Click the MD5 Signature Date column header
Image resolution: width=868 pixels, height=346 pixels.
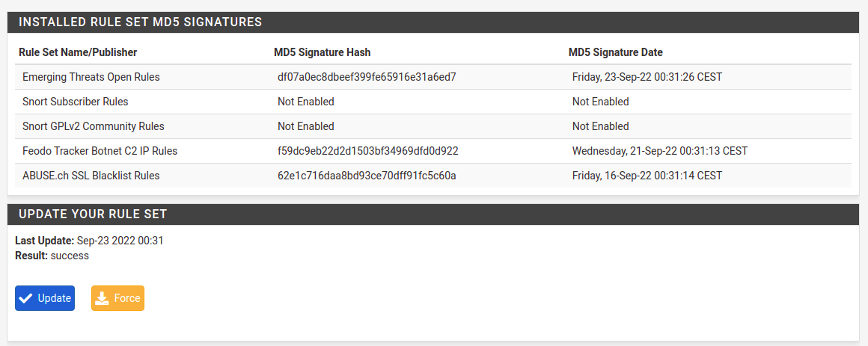pyautogui.click(x=616, y=52)
